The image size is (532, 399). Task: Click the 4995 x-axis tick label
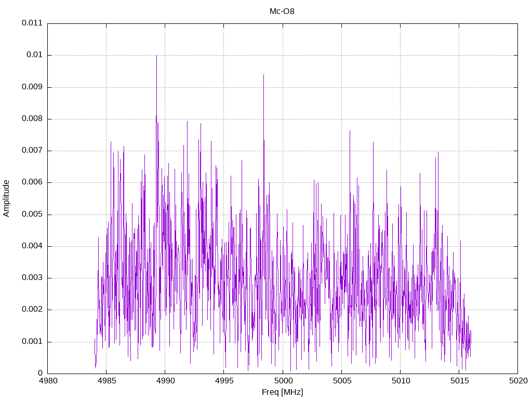224,381
